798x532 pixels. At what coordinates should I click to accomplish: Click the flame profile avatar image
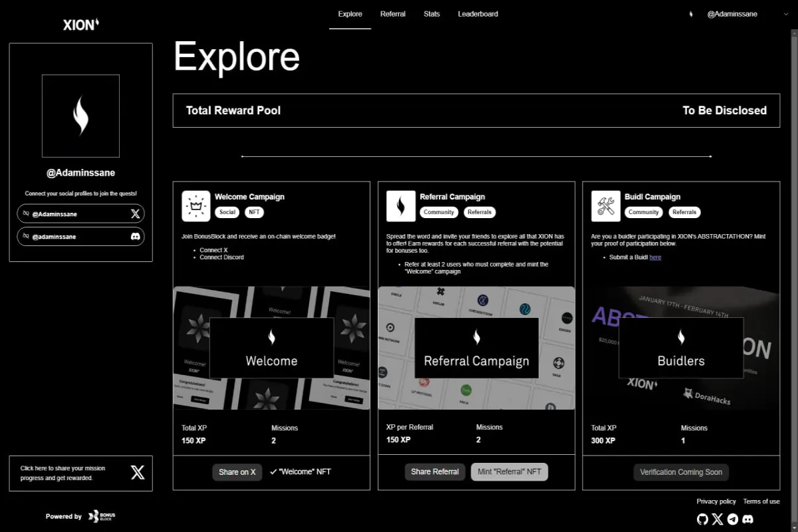click(80, 116)
